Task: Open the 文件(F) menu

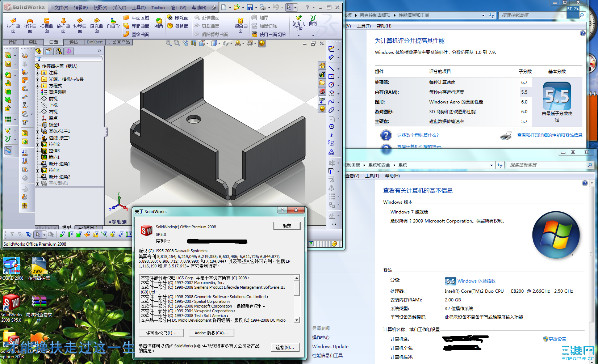Action: coord(61,7)
